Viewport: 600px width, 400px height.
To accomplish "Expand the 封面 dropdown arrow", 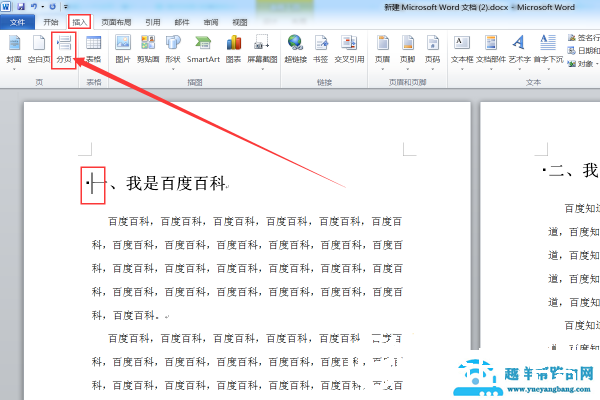I will (14, 69).
